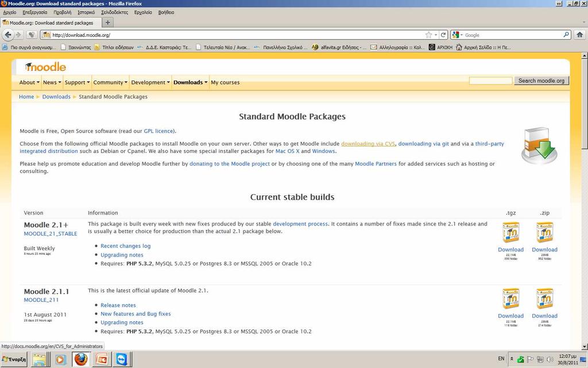Image resolution: width=588 pixels, height=368 pixels.
Task: Download Moodle 2.1.1 tgz package icon
Action: 510,299
